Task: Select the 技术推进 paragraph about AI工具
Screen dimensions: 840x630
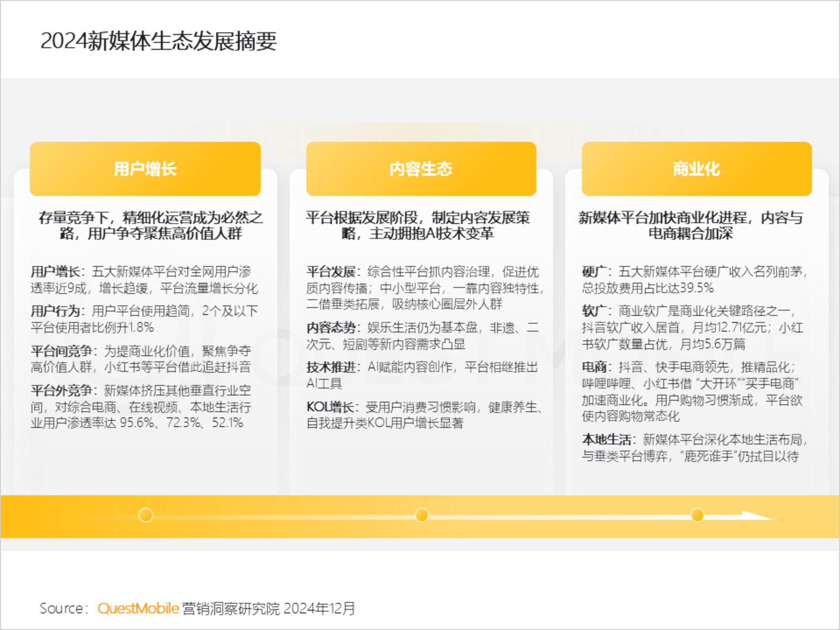Action: [x=422, y=375]
